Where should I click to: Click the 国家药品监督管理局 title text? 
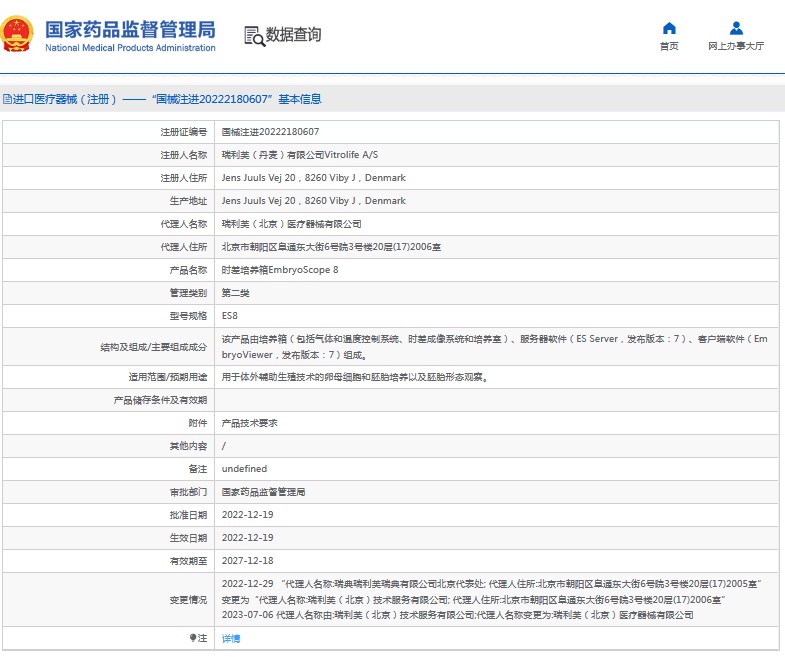[130, 30]
